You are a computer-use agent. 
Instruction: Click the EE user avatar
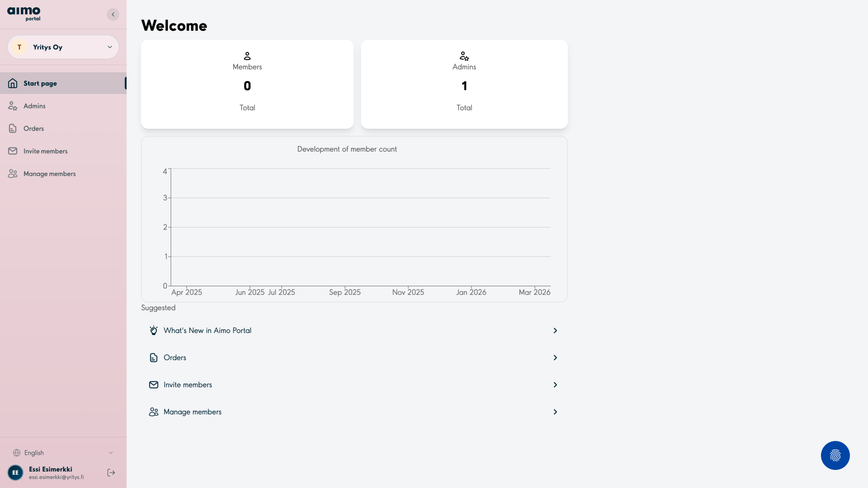(15, 472)
